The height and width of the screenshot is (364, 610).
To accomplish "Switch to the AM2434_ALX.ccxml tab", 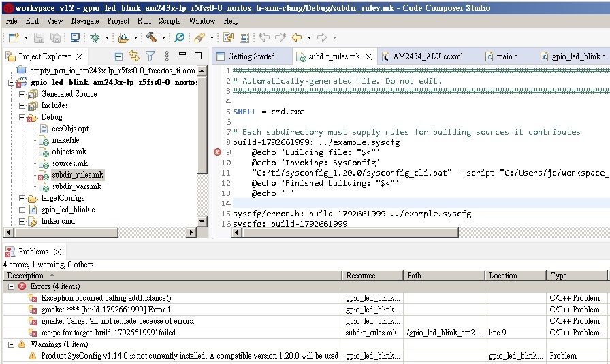I will 428,56.
